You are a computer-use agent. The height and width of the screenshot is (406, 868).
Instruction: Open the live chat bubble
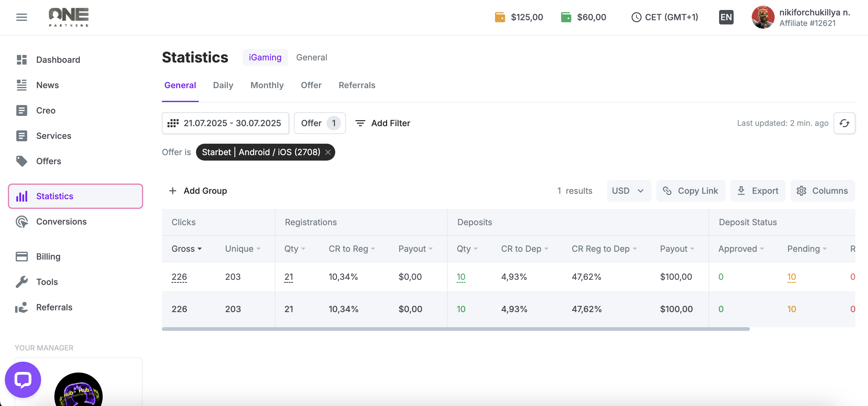(x=23, y=380)
